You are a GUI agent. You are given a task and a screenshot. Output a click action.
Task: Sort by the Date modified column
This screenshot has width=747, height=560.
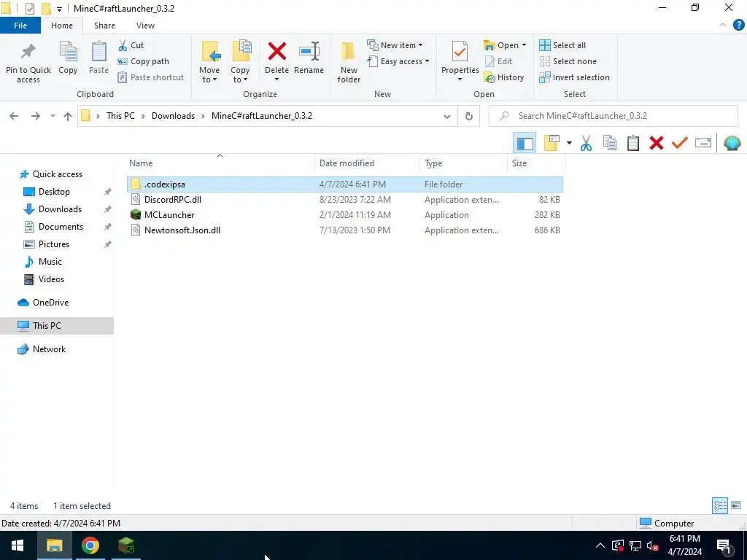click(x=347, y=163)
